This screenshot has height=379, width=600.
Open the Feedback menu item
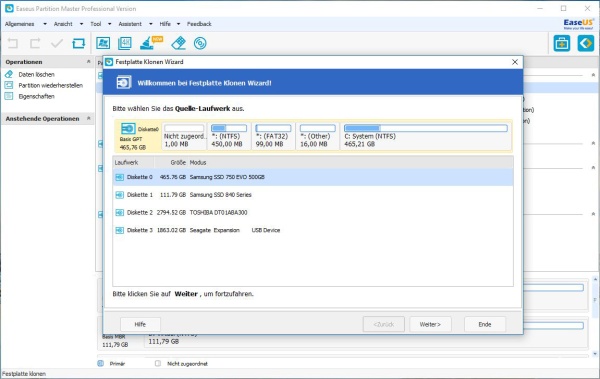pos(199,24)
